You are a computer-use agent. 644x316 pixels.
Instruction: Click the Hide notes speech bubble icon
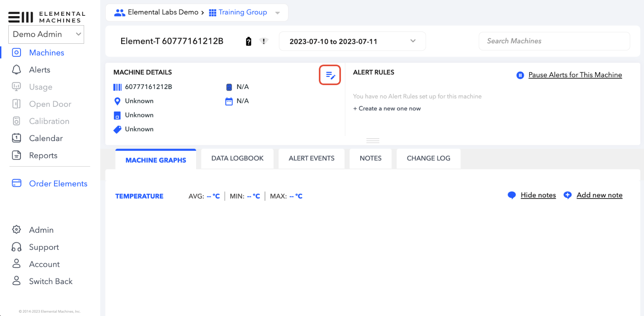(512, 195)
